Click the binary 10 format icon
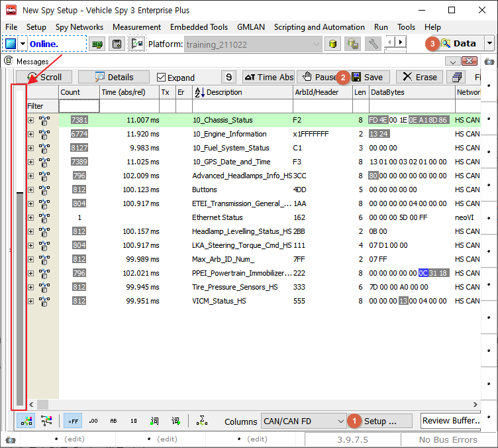Viewport: 498px width, 448px height. pyautogui.click(x=133, y=421)
